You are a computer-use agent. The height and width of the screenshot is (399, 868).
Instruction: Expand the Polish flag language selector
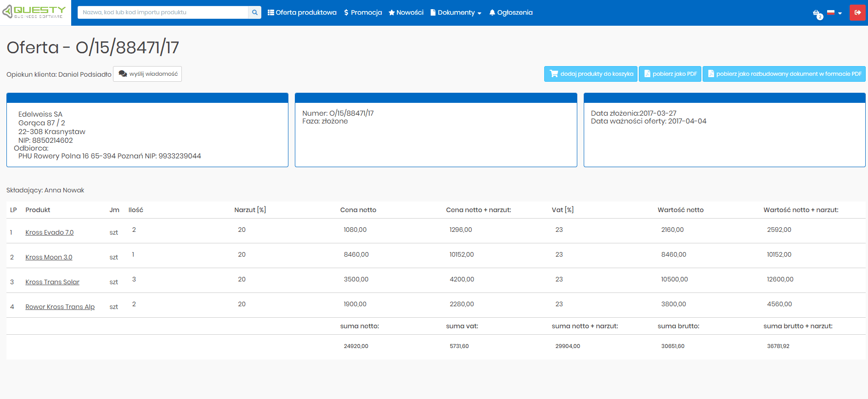tap(834, 13)
